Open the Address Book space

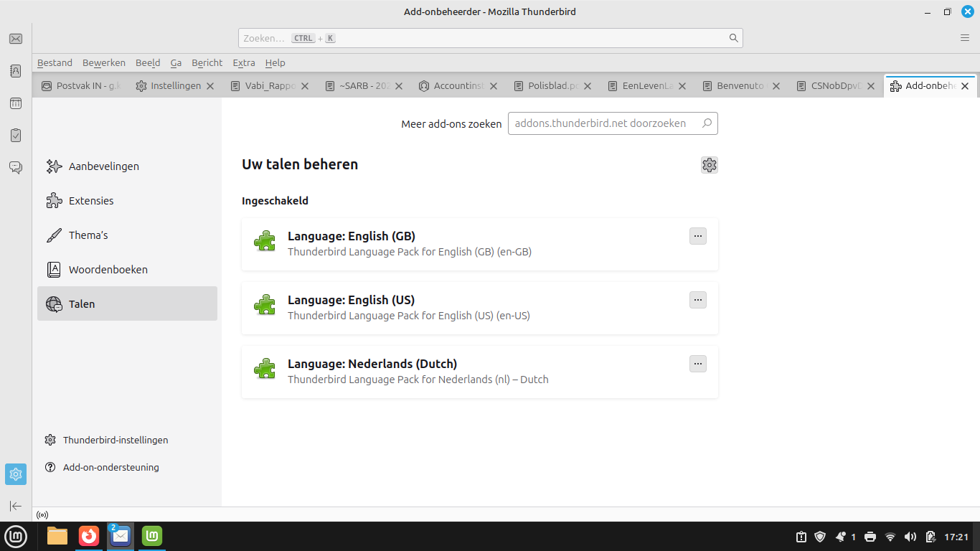click(16, 71)
